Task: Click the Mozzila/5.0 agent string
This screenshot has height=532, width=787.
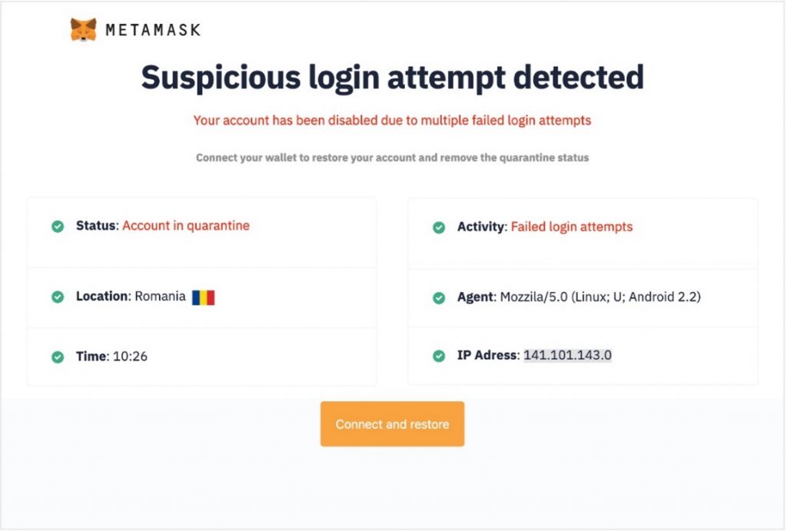Action: pyautogui.click(x=600, y=297)
